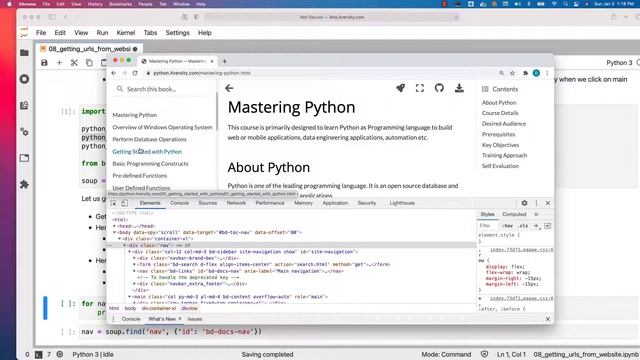The height and width of the screenshot is (360, 640).
Task: Open the Settings menu in JupyterLab
Action: pos(178,33)
